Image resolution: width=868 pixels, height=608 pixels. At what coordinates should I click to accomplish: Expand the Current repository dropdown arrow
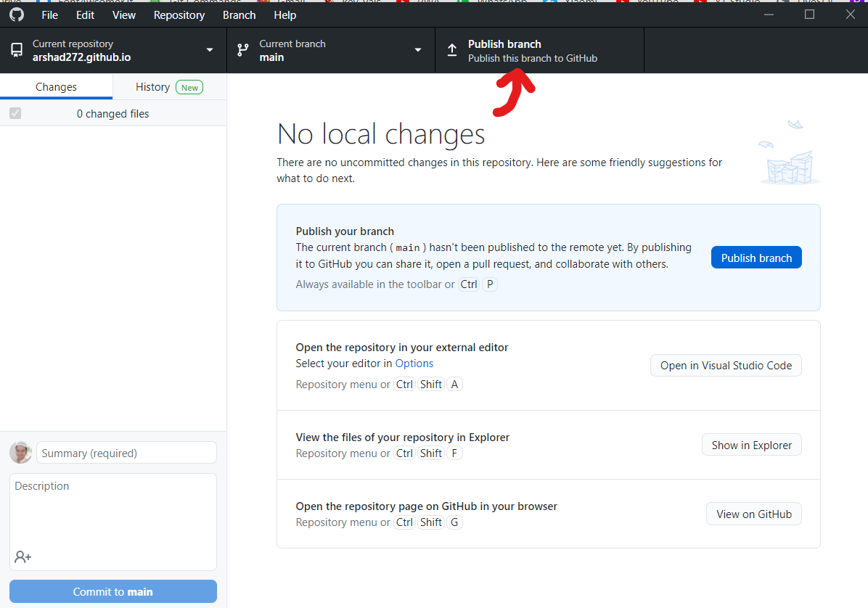point(210,50)
